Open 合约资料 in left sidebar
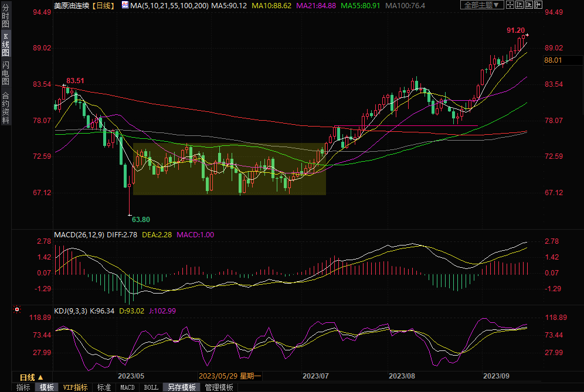 [x=6, y=107]
